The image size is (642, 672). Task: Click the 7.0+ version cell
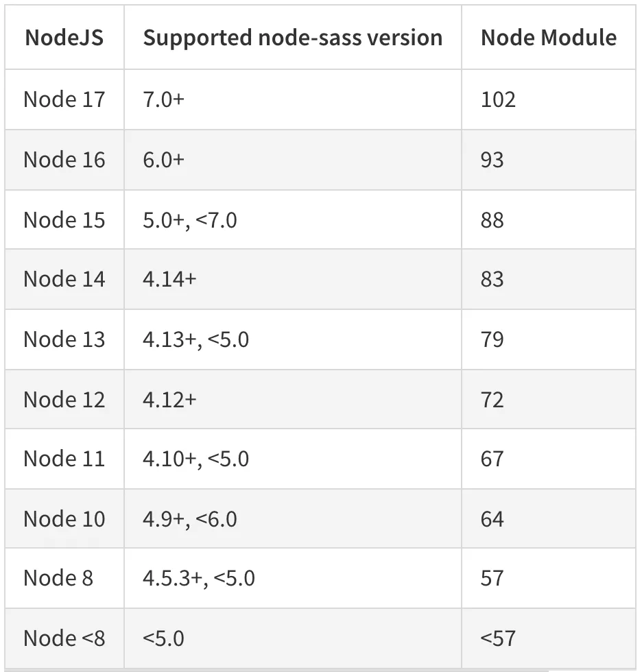pos(164,99)
